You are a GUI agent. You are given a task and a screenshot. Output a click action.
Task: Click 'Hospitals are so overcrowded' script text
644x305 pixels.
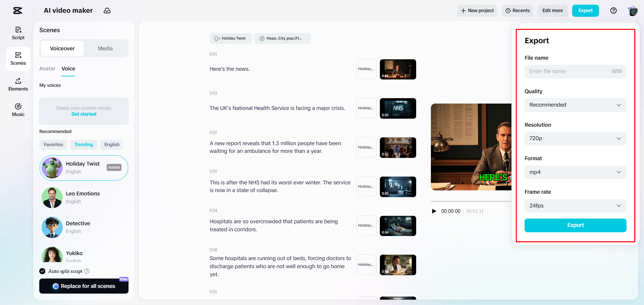point(274,226)
